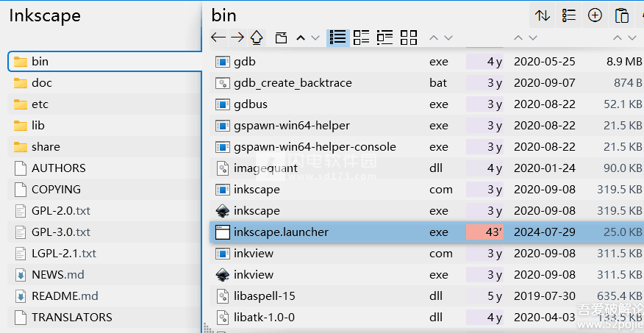The height and width of the screenshot is (333, 644).
Task: Sort date column ascending with up chevron
Action: tap(518, 38)
